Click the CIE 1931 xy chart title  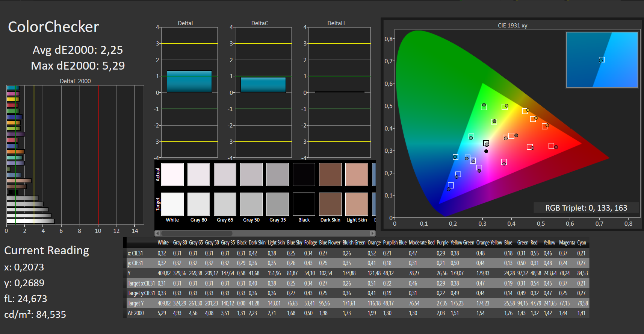(512, 26)
